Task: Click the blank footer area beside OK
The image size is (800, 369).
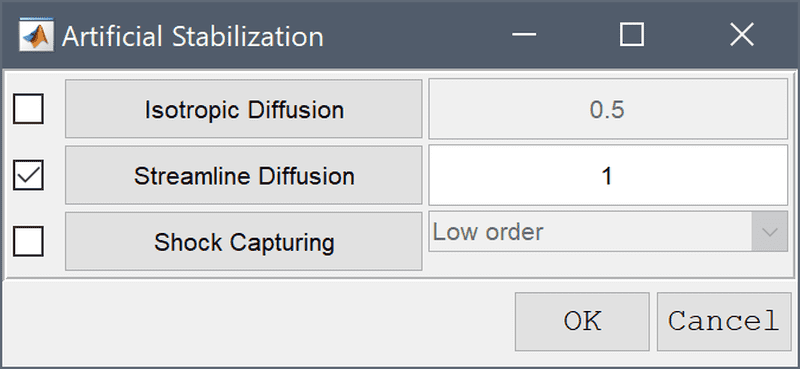Action: pyautogui.click(x=255, y=322)
